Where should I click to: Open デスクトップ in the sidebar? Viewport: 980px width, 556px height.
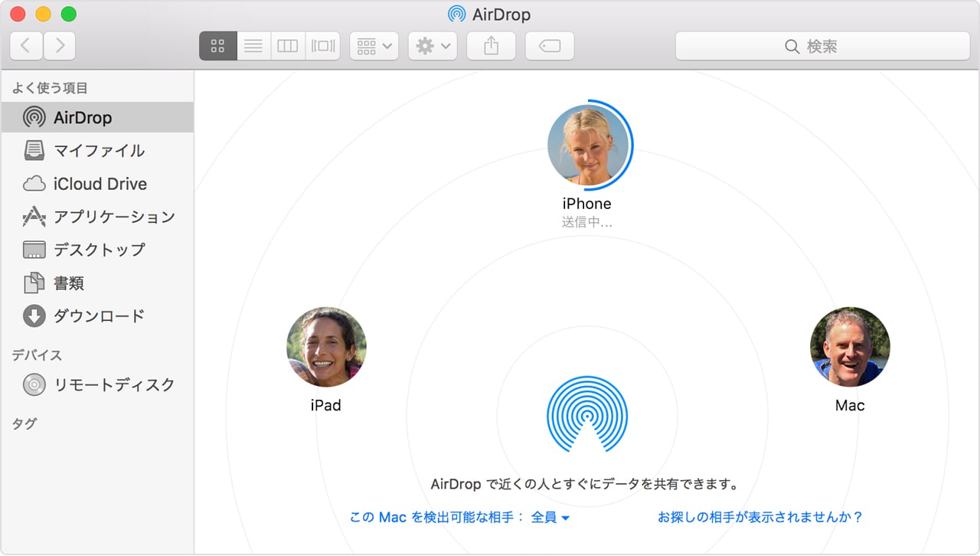tap(97, 250)
